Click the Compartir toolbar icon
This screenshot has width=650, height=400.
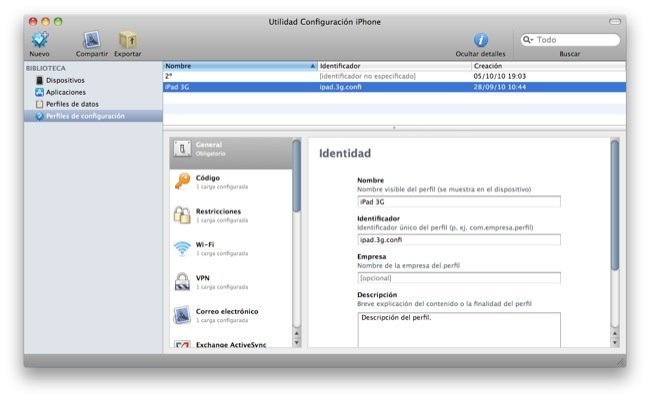(x=92, y=39)
